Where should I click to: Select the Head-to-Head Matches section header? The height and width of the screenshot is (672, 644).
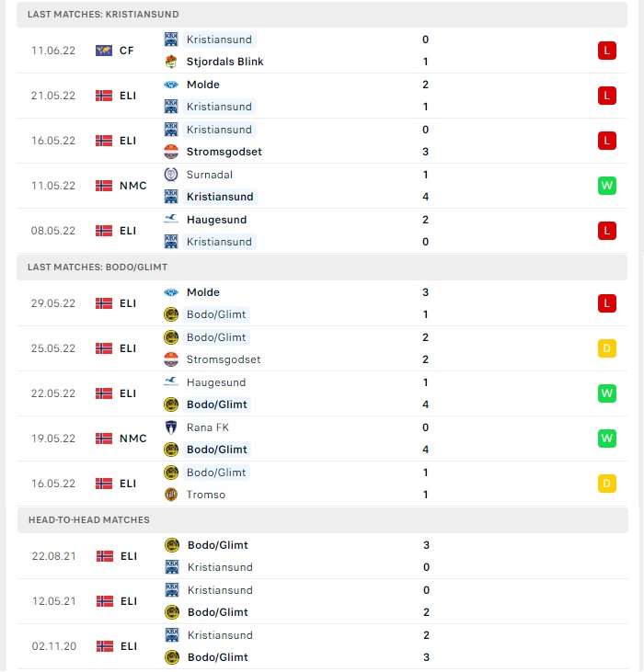coord(323,519)
